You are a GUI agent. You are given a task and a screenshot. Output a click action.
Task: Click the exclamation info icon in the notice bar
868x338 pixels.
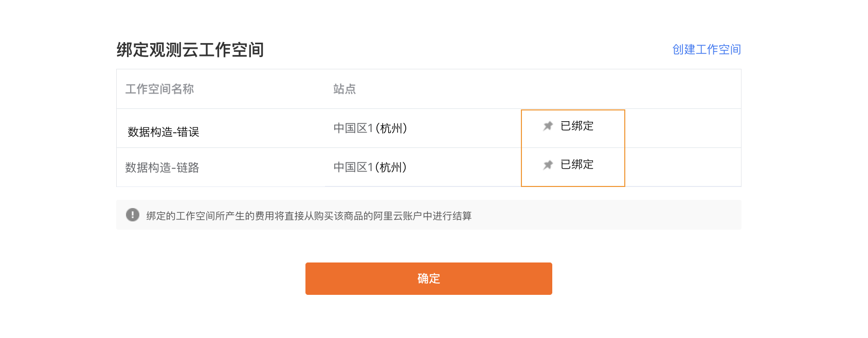tap(133, 215)
